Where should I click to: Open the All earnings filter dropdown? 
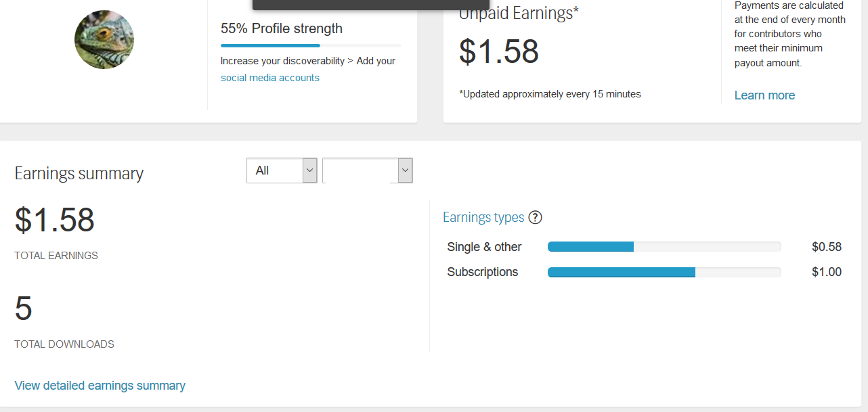[x=282, y=170]
